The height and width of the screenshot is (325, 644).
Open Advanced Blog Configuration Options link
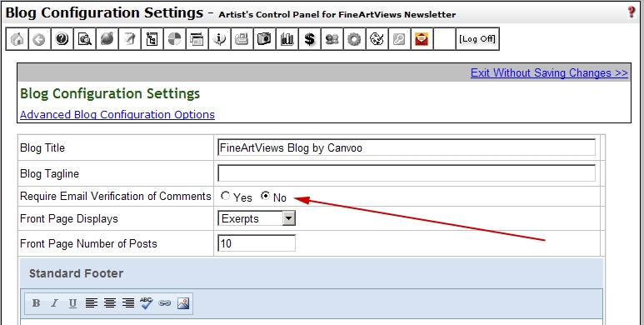point(117,114)
